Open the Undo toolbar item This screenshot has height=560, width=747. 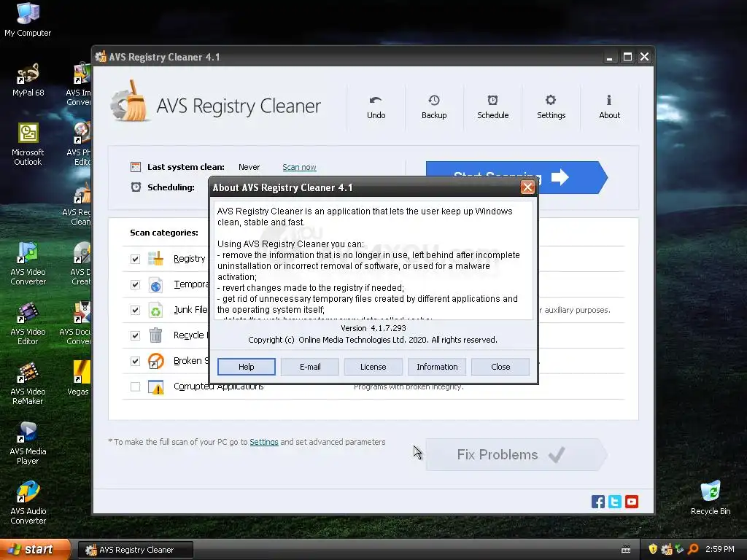point(376,107)
